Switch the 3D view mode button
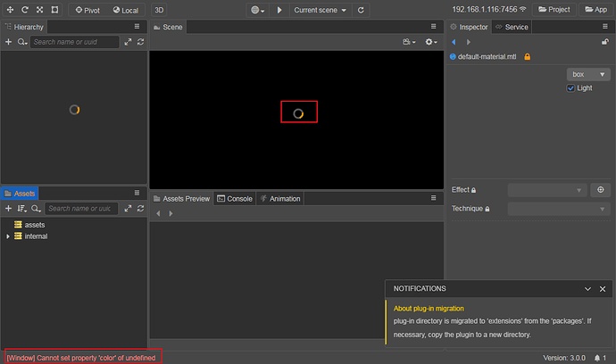 [159, 10]
